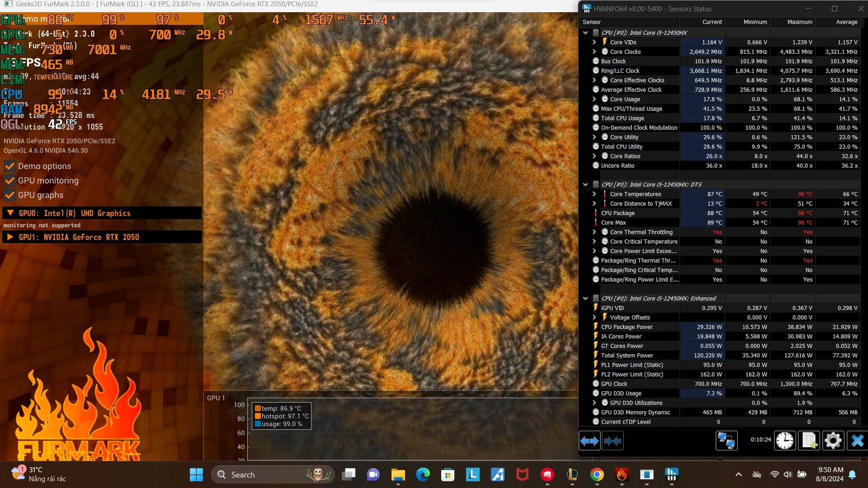Collapse the GPU0 Intel UHD Graphics section

10,213
